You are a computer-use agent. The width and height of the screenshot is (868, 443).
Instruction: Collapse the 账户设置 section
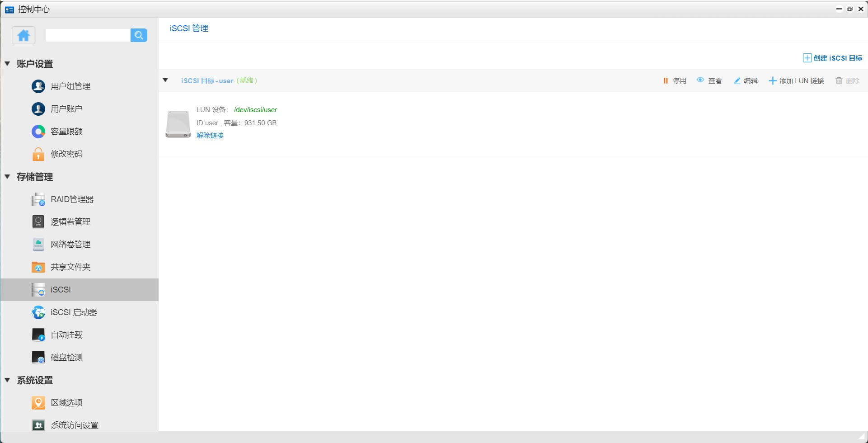8,64
